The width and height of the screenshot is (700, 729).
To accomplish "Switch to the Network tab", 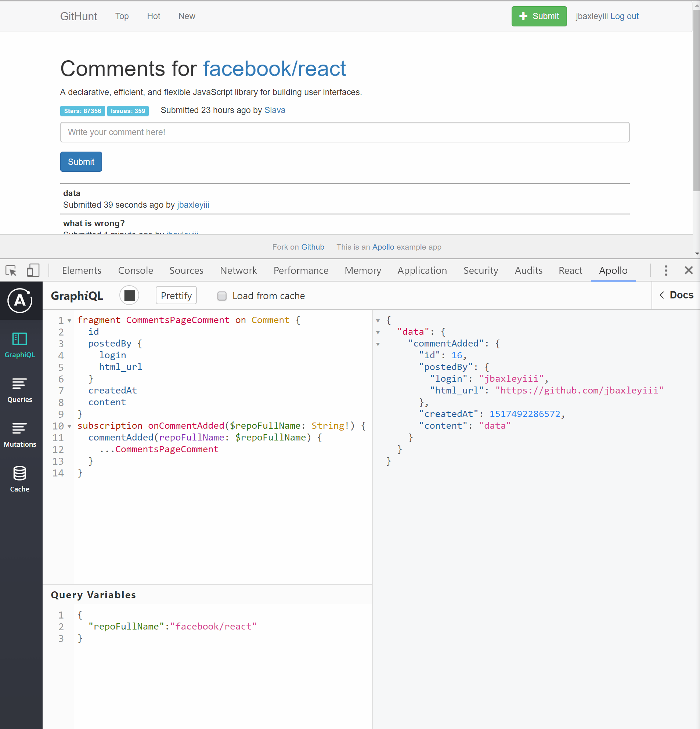I will [x=238, y=271].
